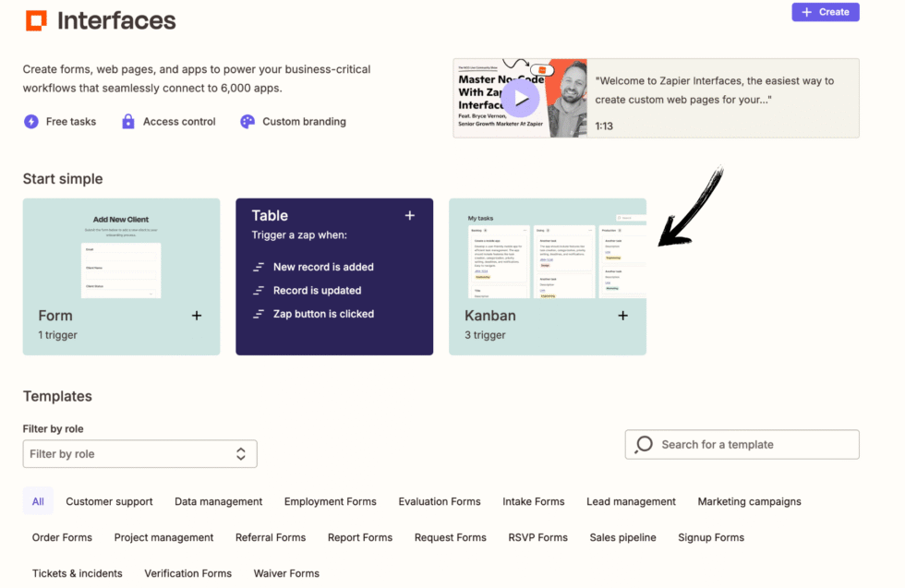This screenshot has height=588, width=905.
Task: Play the Master No-Code video
Action: point(520,98)
